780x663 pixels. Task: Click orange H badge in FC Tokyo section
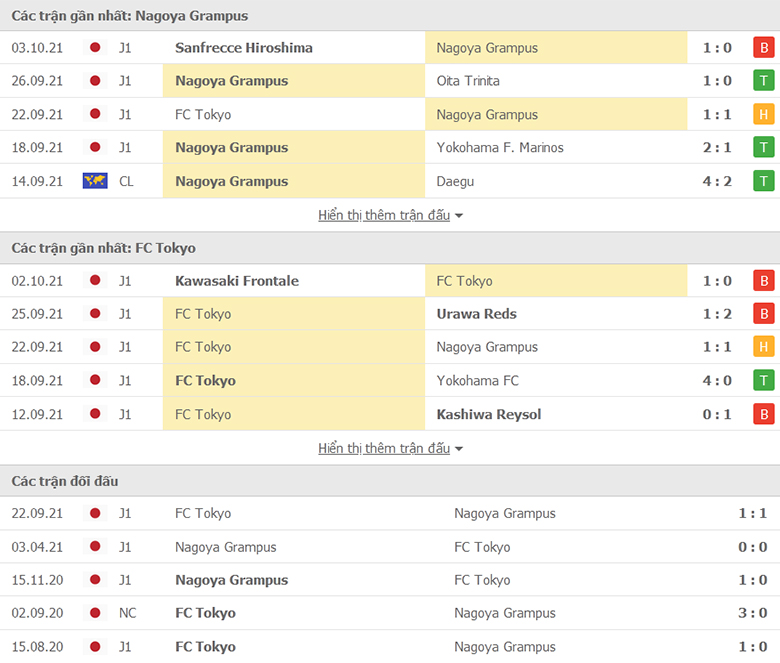[x=764, y=347]
